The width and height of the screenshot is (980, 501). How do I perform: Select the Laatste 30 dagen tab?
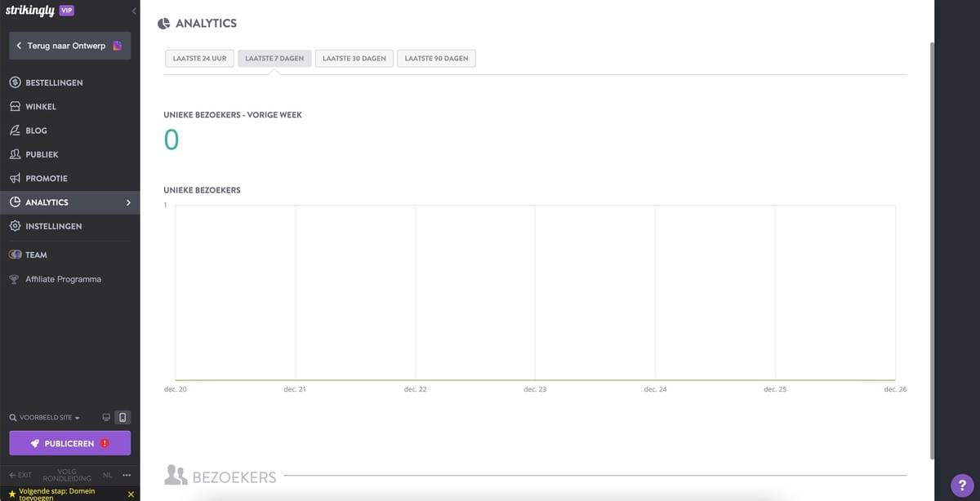(354, 59)
